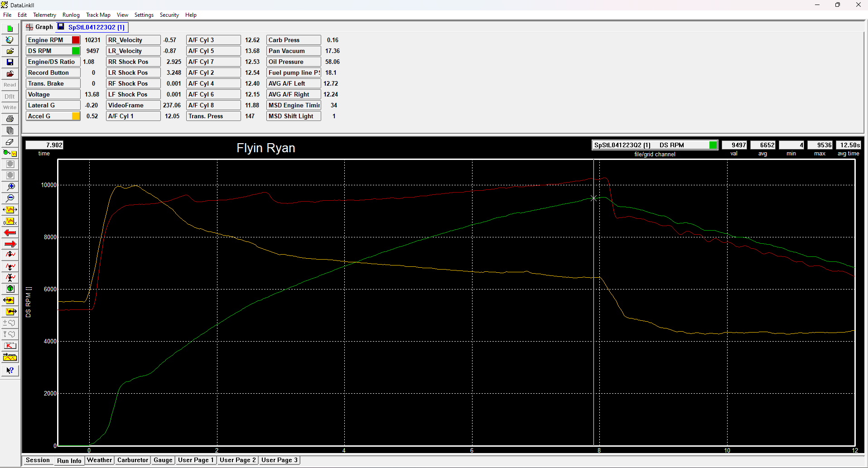
Task: Click the zoom in magnifier icon
Action: coord(10,187)
